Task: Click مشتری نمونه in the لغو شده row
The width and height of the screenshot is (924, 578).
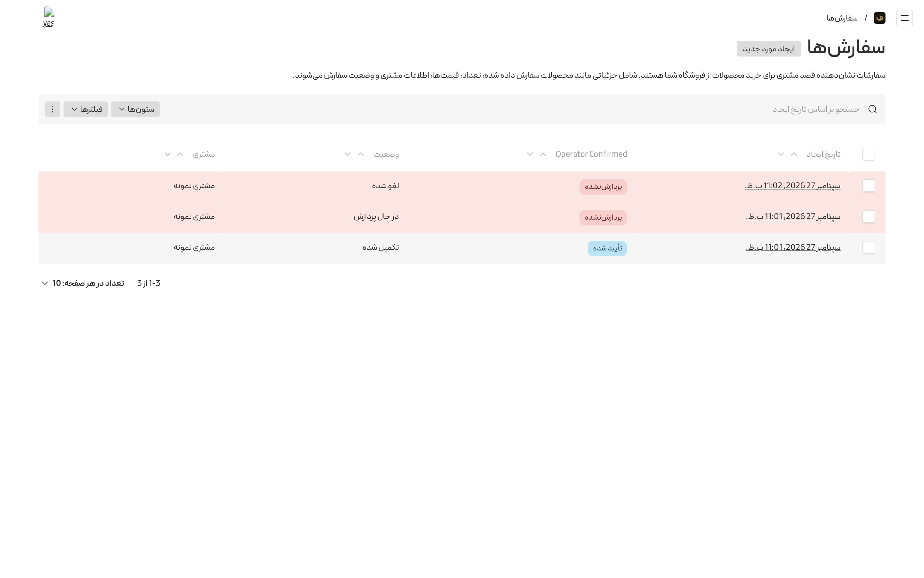Action: point(194,186)
